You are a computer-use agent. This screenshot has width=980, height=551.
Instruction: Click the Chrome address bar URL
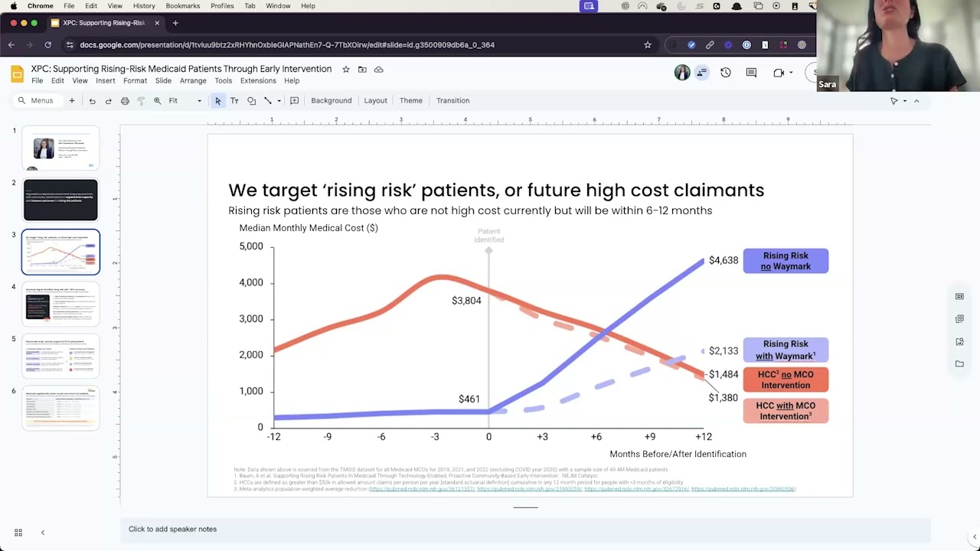287,45
